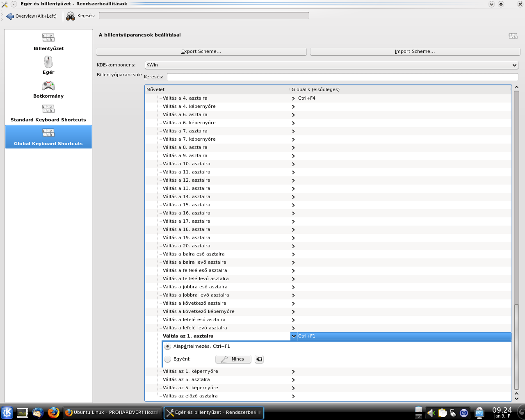Click the scrollbar down arrow of shortcut list

click(516, 398)
